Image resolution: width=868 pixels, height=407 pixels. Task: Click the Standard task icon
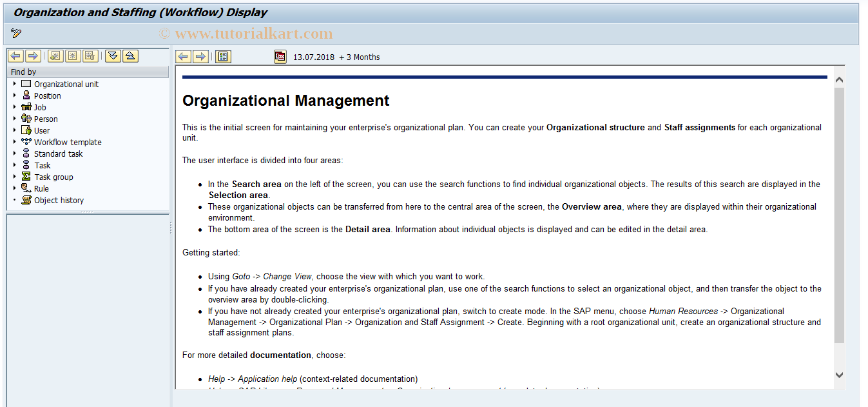26,154
